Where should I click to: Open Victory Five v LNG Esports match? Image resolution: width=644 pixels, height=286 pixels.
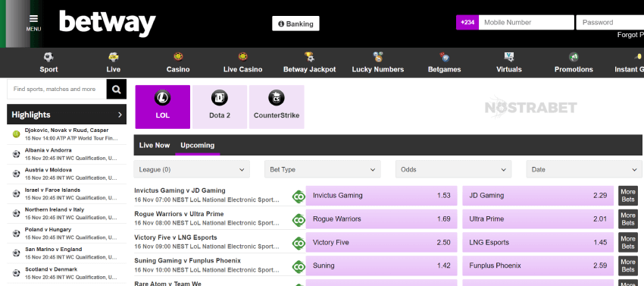[x=176, y=237]
